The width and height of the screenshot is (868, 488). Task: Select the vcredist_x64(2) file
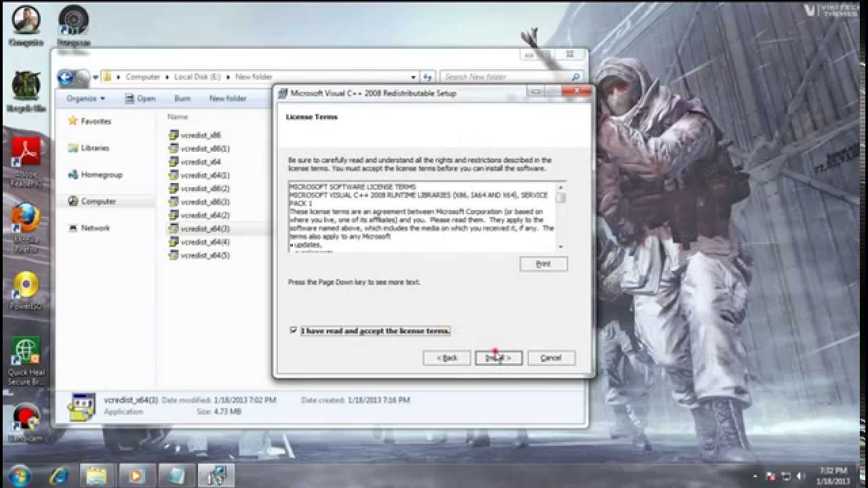click(x=199, y=215)
